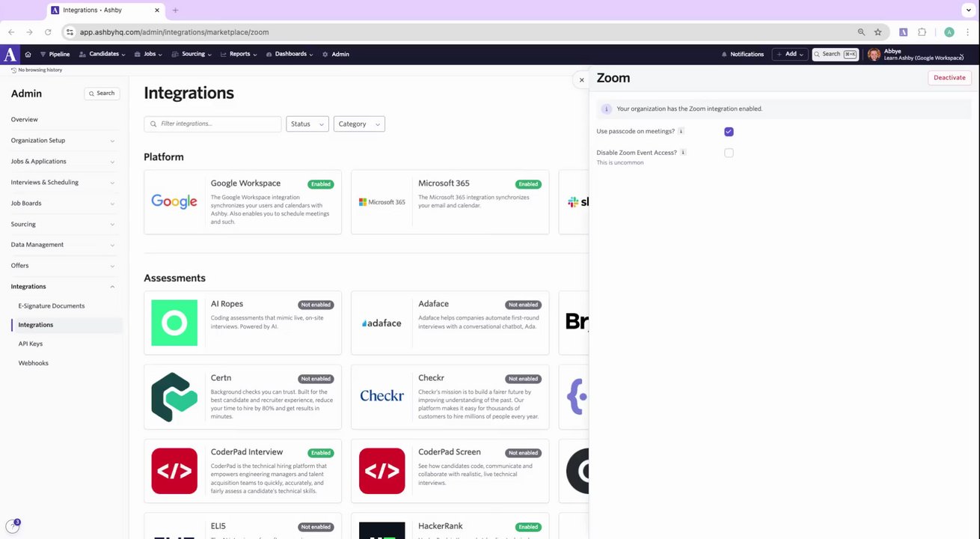Open the Chrome profile avatar

(x=949, y=32)
